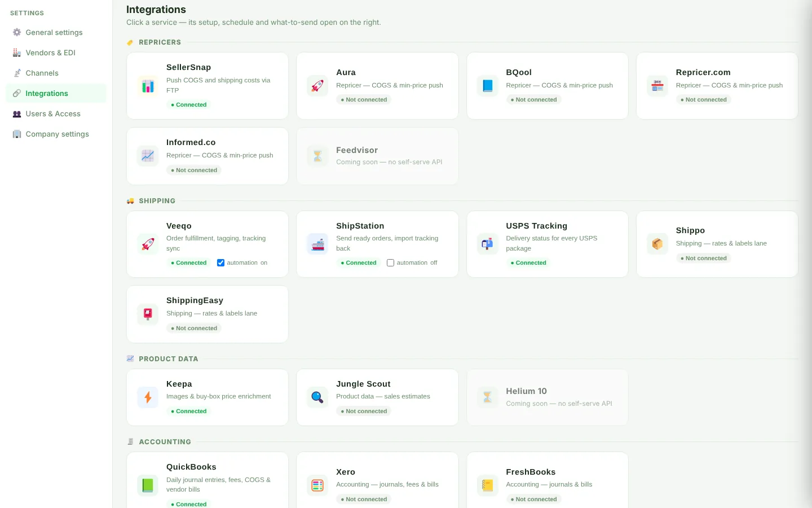The image size is (812, 508).
Task: Click the QuickBooks integration title
Action: tap(191, 467)
